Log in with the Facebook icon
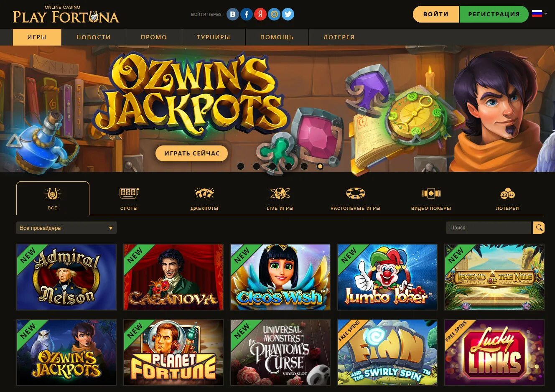This screenshot has width=555, height=392. [247, 14]
